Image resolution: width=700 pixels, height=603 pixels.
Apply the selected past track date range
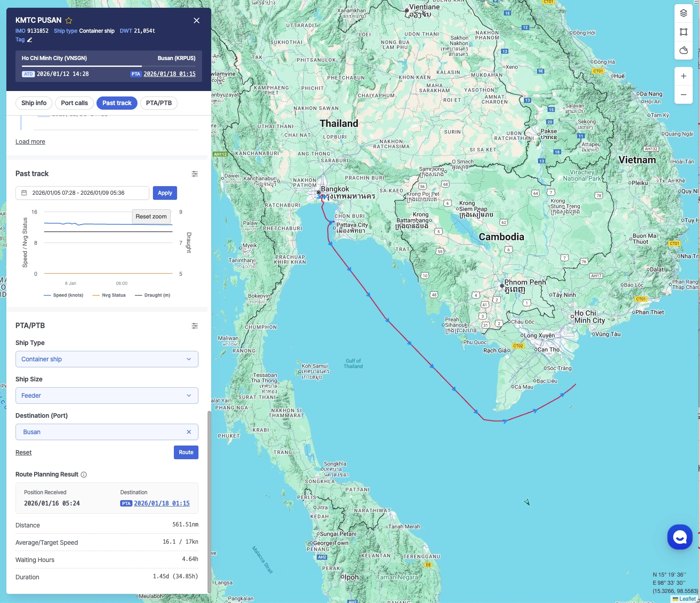click(165, 193)
